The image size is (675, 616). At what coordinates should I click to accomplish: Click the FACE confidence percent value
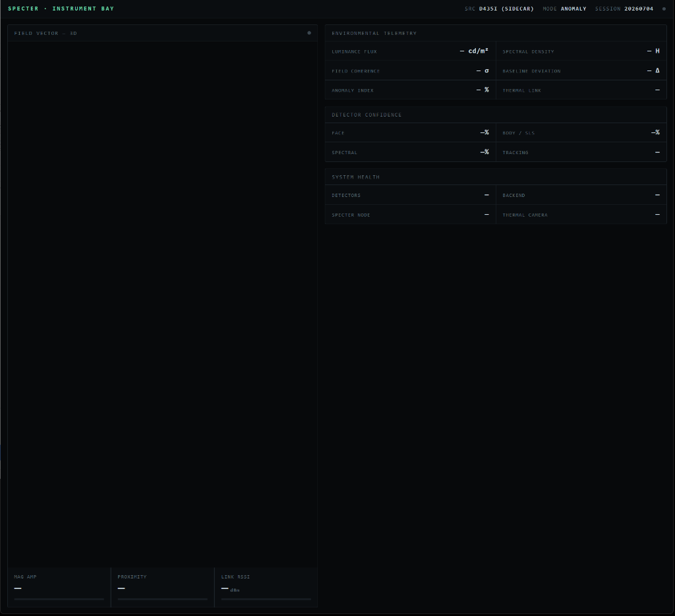pos(484,132)
